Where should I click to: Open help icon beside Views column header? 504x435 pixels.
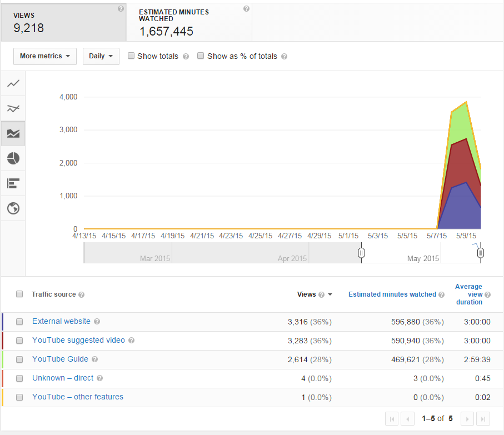(321, 294)
